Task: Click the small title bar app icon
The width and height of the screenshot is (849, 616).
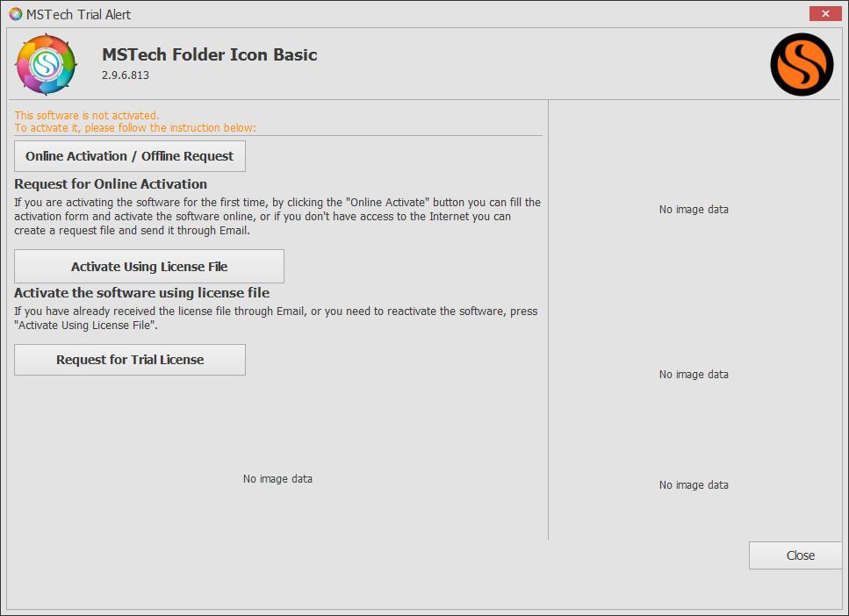Action: point(15,14)
